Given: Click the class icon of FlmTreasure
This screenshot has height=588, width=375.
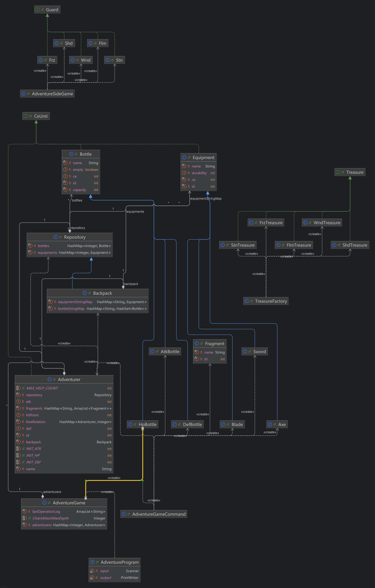Looking at the screenshot, I should point(278,245).
